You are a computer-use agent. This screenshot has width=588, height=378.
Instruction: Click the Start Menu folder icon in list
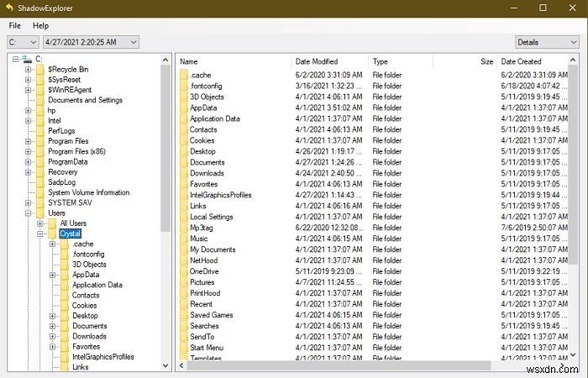[x=183, y=347]
